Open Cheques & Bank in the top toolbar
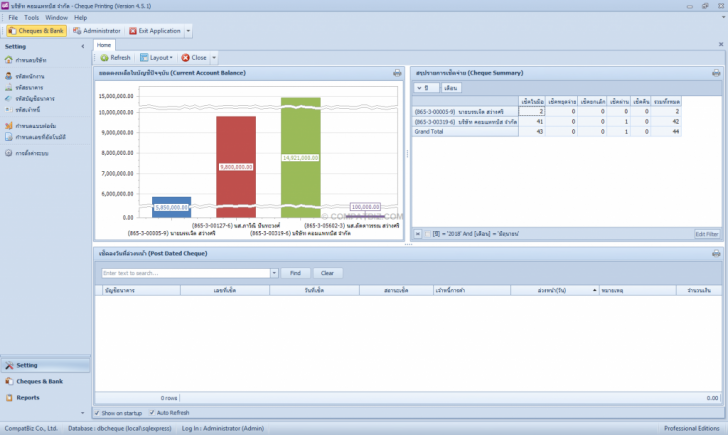Viewport: 728px width, 435px height. pos(36,31)
